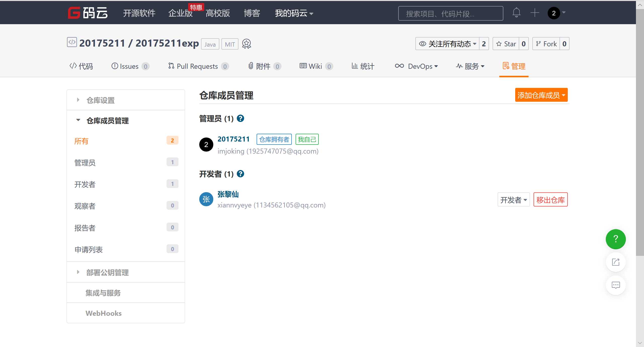The image size is (644, 347).
Task: Expand the 仓库设置 section
Action: (101, 100)
